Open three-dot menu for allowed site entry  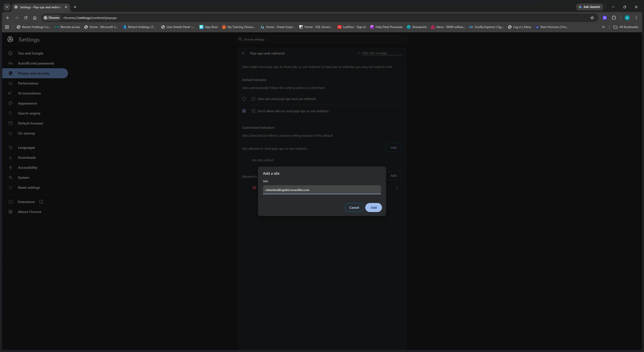pos(397,188)
